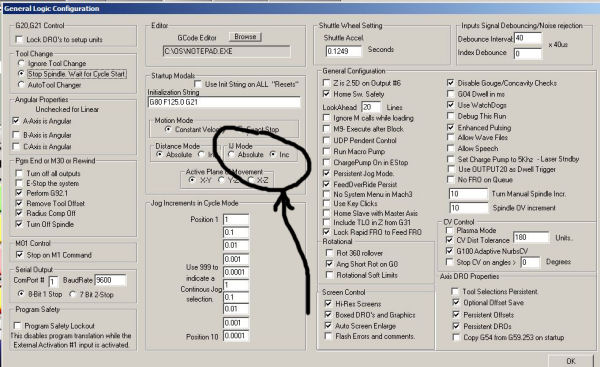This screenshot has width=600, height=367.
Task: Click the Debounce Interval field
Action: 528,38
